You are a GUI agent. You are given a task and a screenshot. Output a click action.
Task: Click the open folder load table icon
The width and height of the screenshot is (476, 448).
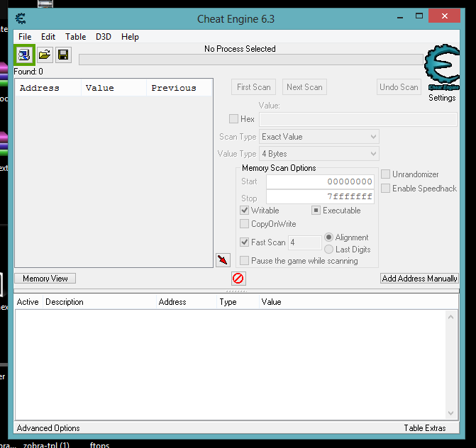pos(45,55)
